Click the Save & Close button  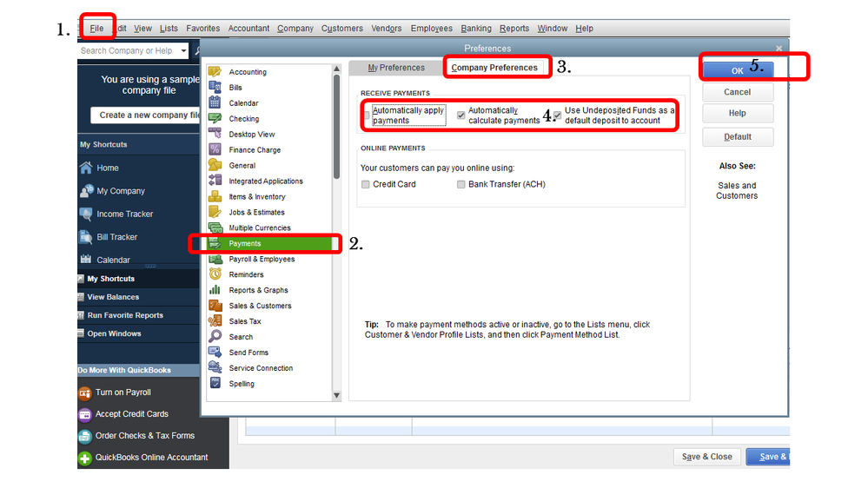click(x=707, y=457)
